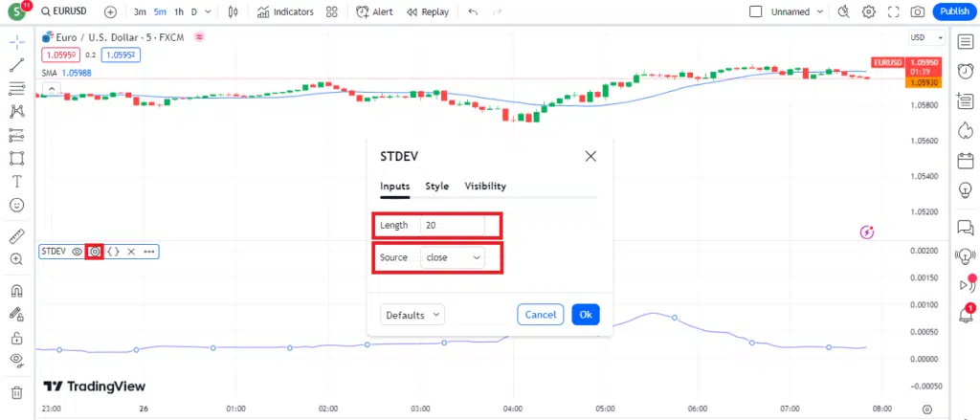Open the USD currency dropdown

coord(925,38)
